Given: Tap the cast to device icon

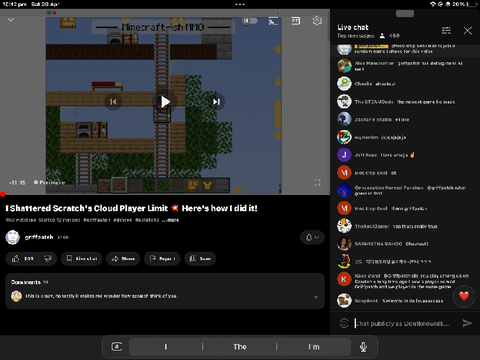Looking at the screenshot, I should pos(273,21).
